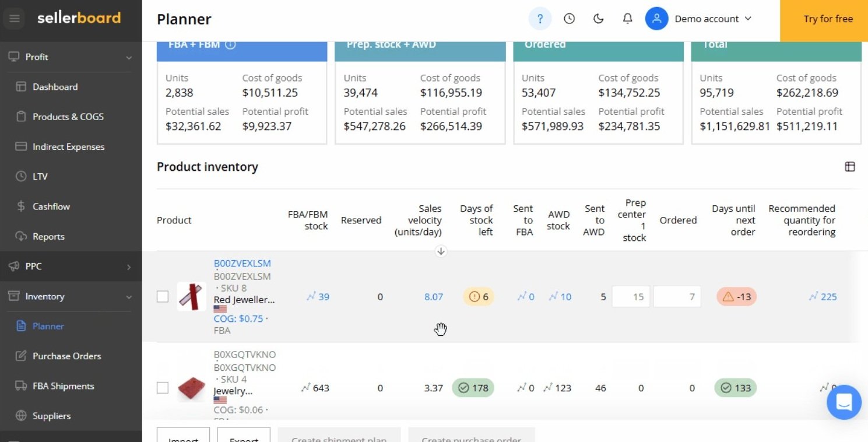The width and height of the screenshot is (868, 442).
Task: Open the clock history icon
Action: (x=570, y=19)
